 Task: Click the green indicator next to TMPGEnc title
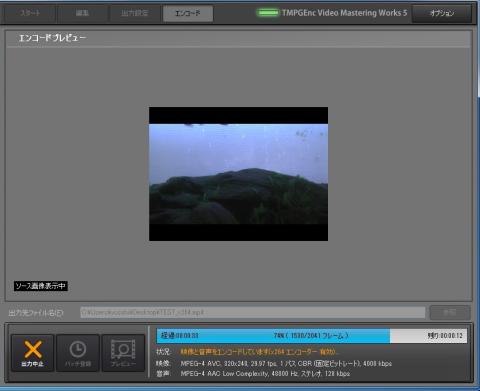click(267, 13)
